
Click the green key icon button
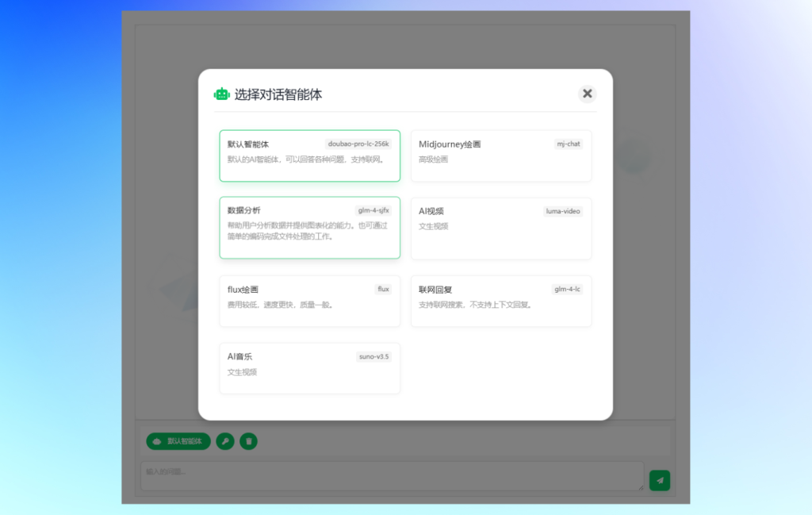coord(225,441)
